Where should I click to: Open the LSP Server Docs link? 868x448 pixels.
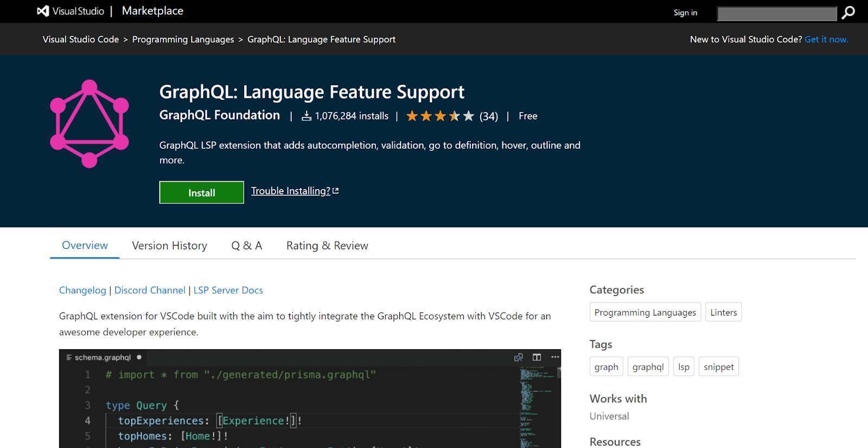pyautogui.click(x=228, y=290)
